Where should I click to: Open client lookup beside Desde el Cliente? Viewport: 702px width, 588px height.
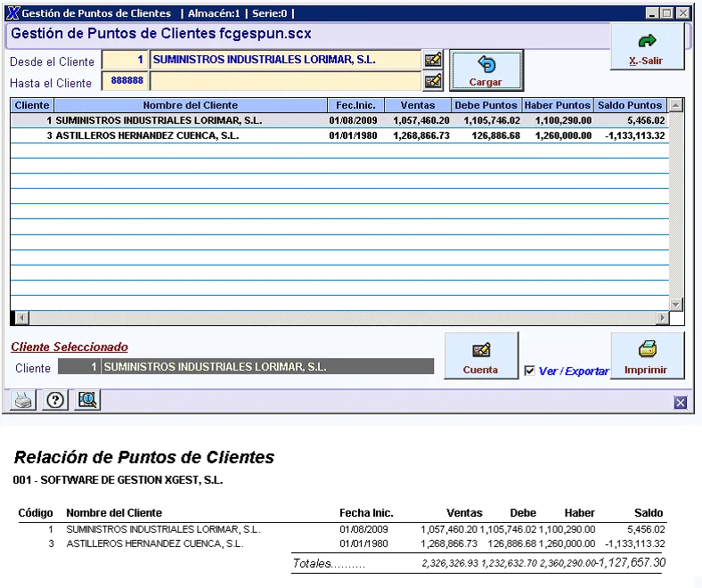(x=433, y=60)
